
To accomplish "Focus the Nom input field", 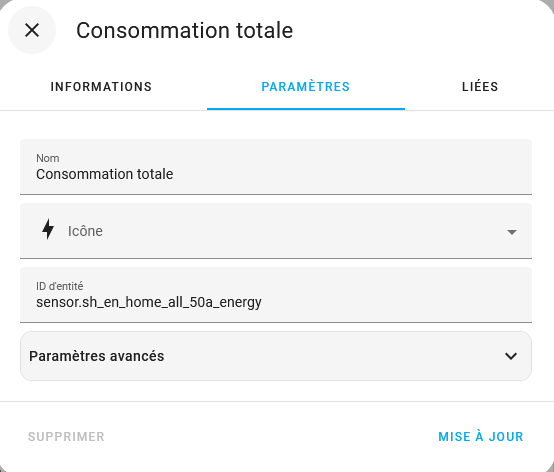I will (x=276, y=167).
